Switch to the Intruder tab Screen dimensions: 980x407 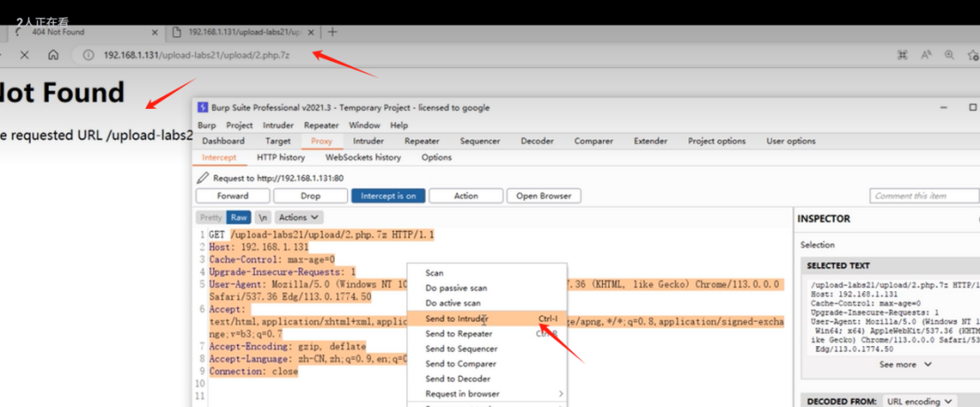[368, 141]
